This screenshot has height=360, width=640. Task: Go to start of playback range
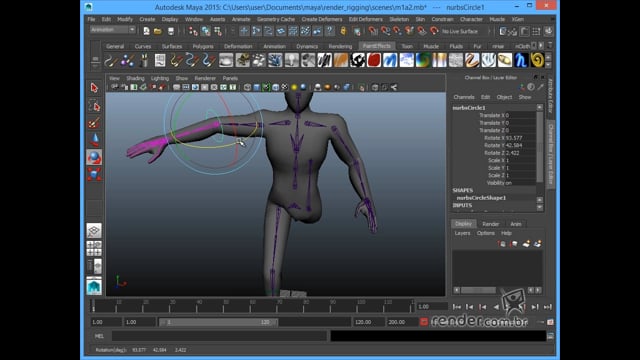point(457,307)
